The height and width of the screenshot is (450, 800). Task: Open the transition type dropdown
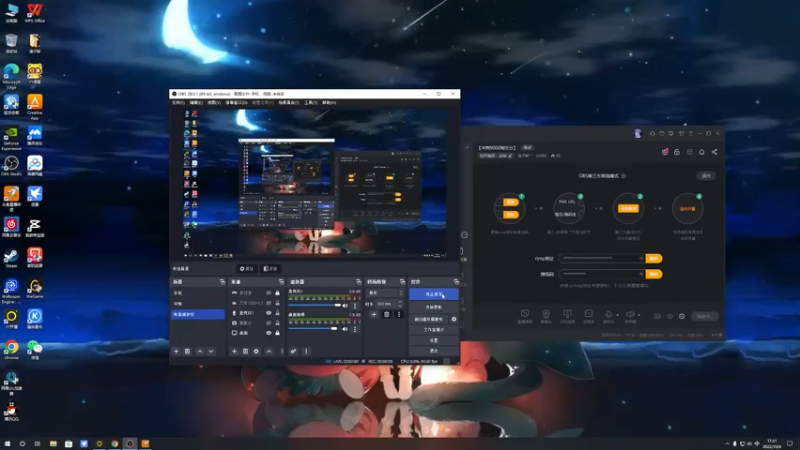(385, 293)
